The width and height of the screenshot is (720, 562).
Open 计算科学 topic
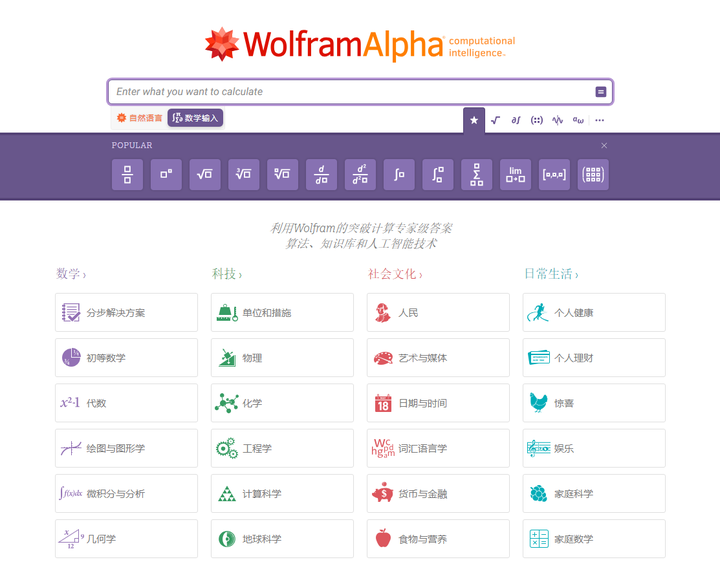[x=282, y=494]
